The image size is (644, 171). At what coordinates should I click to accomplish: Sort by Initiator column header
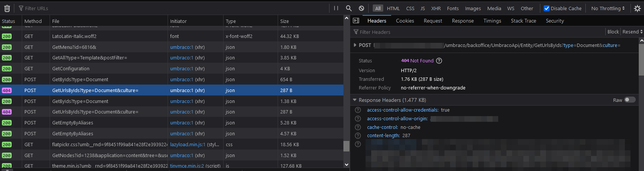[x=196, y=21]
